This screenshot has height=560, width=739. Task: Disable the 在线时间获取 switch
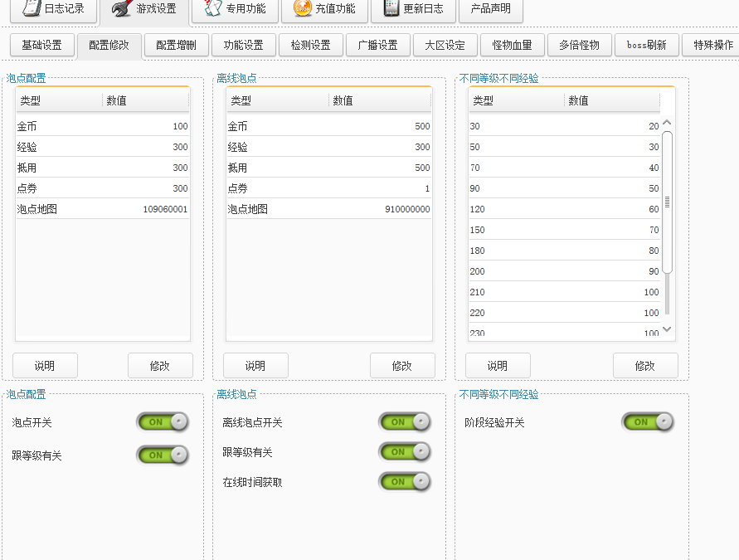405,482
